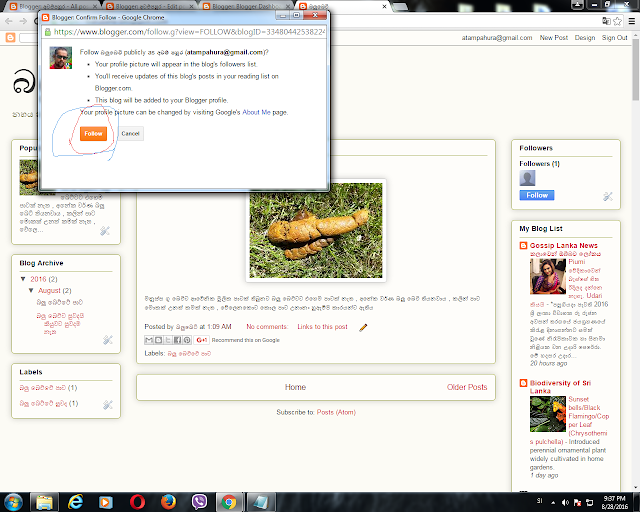
Task: Click the Gossip Lanka News thumbnail image
Action: tap(548, 276)
